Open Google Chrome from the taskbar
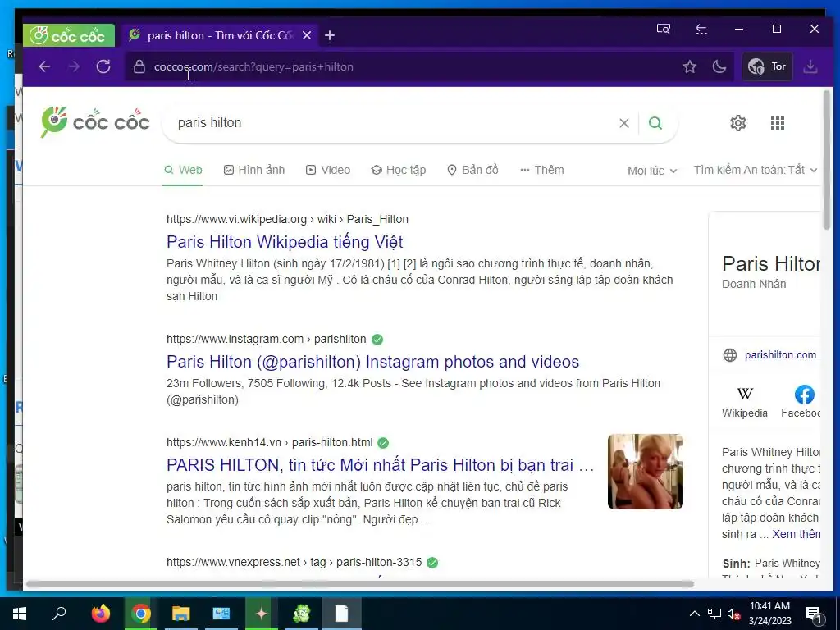 141,614
